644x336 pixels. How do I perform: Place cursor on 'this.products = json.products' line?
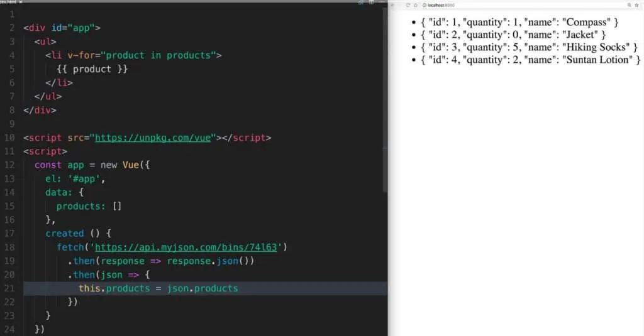pos(158,288)
